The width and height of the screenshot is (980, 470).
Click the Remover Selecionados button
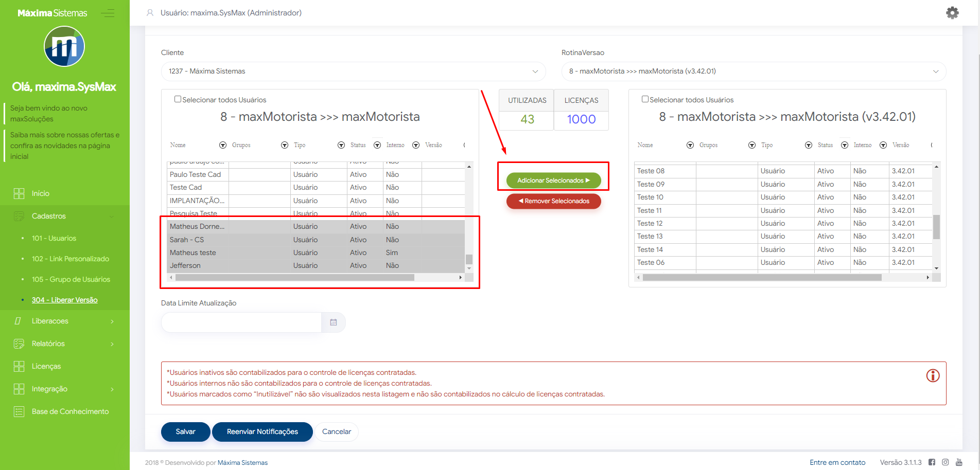coord(553,201)
